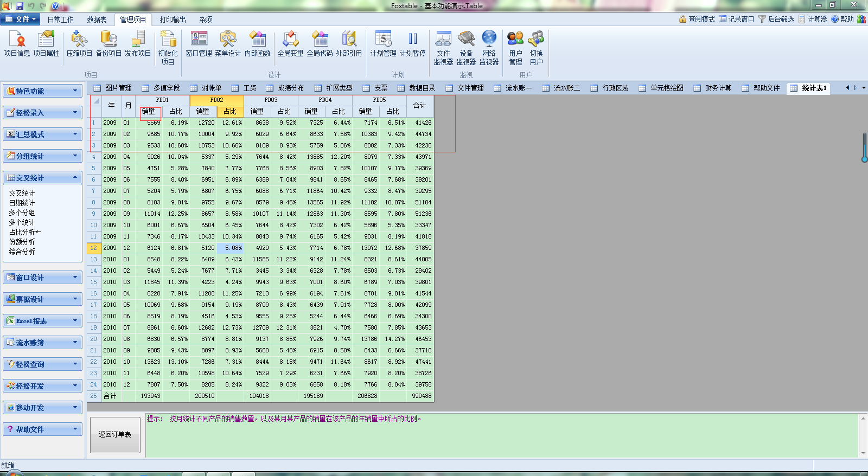868x476 pixels.
Task: Open 计划管理 tool
Action: [x=383, y=44]
